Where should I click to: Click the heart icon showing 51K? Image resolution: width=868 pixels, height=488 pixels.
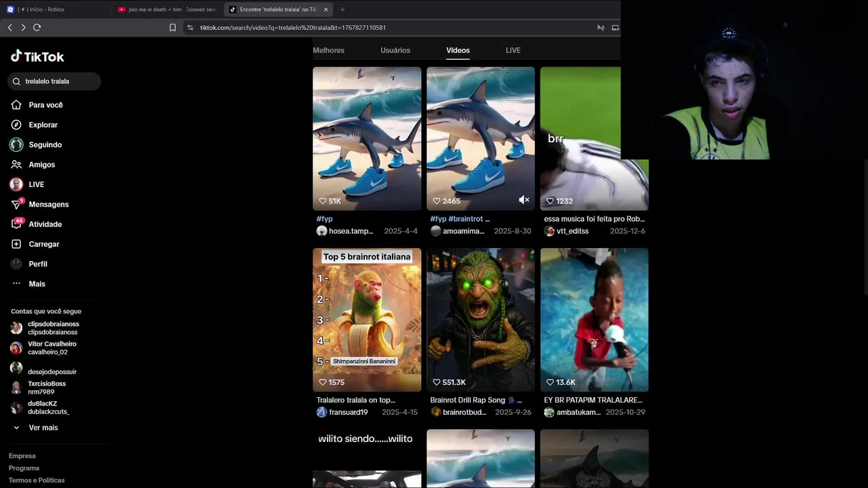[x=323, y=201]
